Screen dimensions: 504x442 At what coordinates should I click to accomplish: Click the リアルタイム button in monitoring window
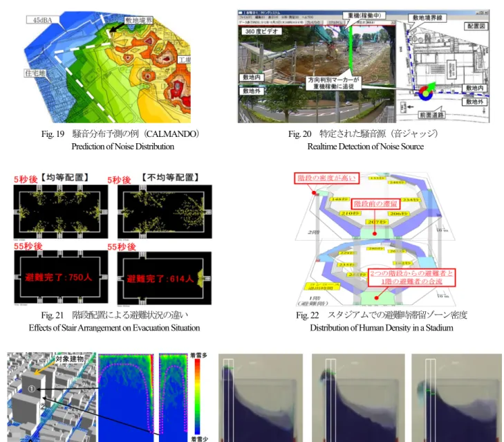335,23
